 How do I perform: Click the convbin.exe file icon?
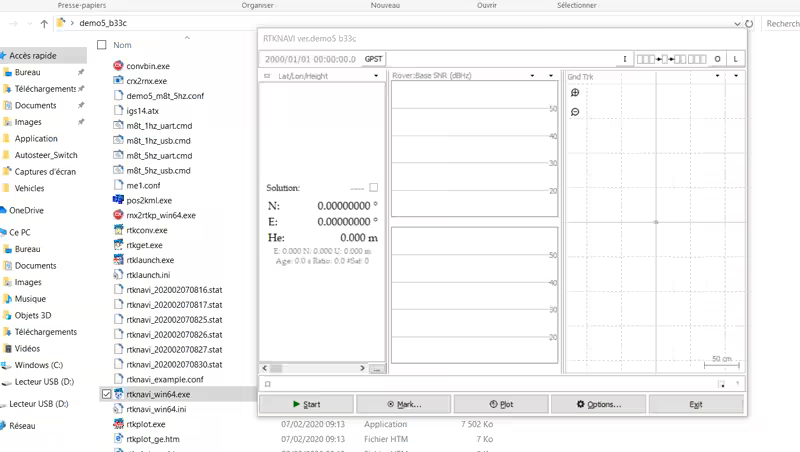(118, 65)
